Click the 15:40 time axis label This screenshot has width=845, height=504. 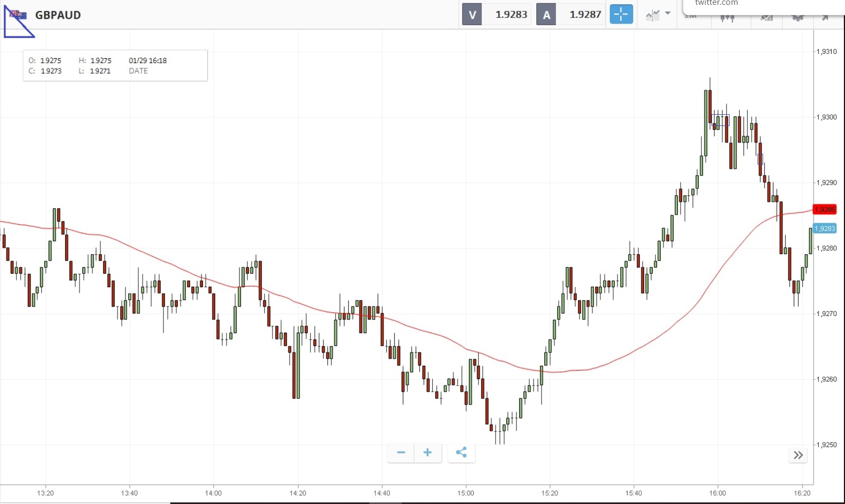[x=633, y=493]
